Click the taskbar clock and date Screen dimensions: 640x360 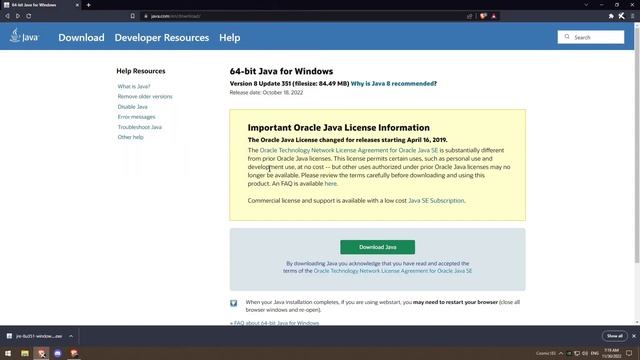coord(611,353)
